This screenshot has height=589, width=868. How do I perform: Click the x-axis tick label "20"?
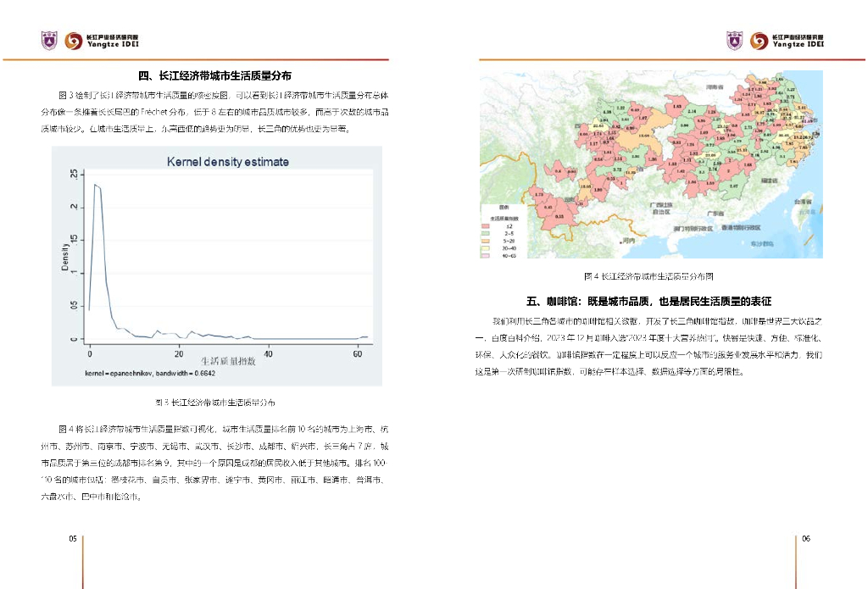pos(179,353)
